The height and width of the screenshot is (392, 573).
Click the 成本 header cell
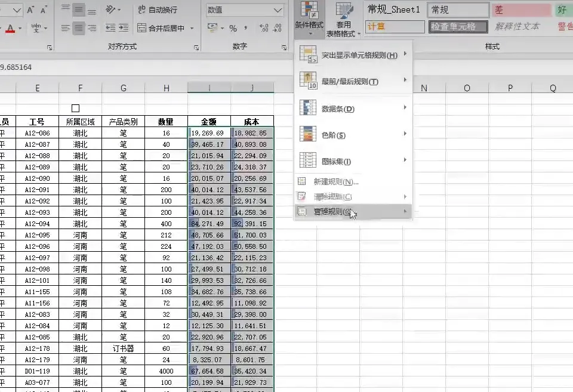tap(252, 122)
